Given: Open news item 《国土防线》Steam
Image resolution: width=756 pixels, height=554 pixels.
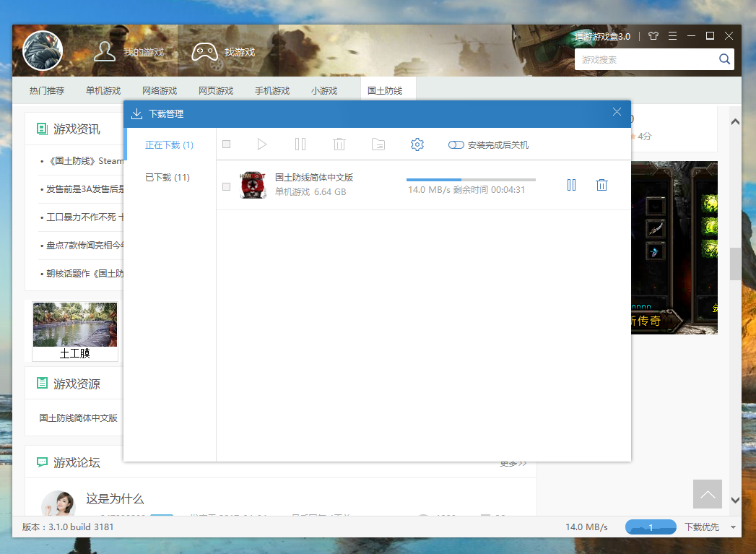Looking at the screenshot, I should click(x=87, y=161).
